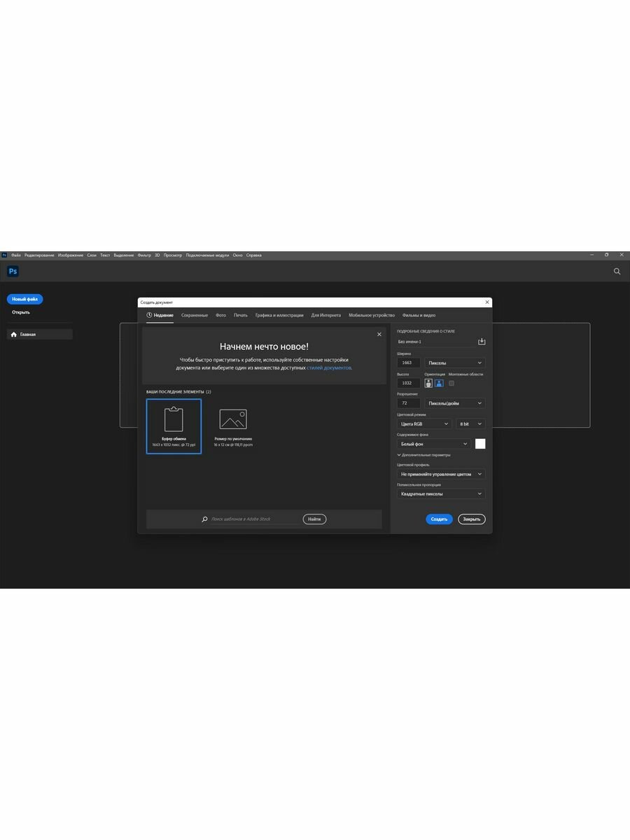Open the Изображение menu
Viewport: 630px width, 840px height.
click(x=71, y=255)
